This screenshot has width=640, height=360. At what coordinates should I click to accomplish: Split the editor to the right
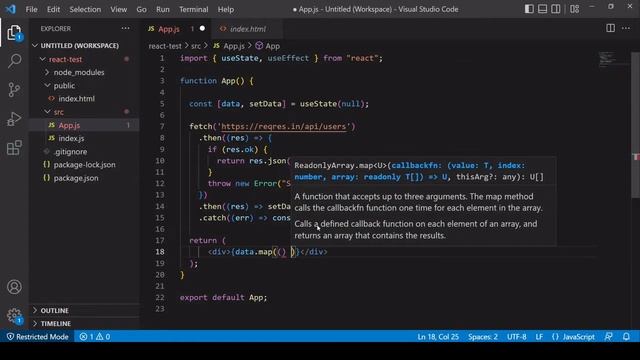[611, 28]
